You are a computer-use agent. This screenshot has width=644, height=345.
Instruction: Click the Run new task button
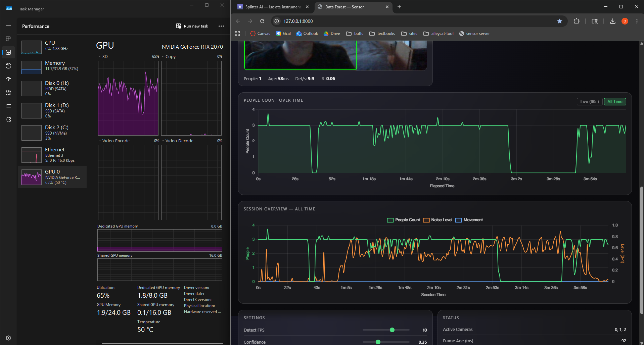pyautogui.click(x=192, y=26)
